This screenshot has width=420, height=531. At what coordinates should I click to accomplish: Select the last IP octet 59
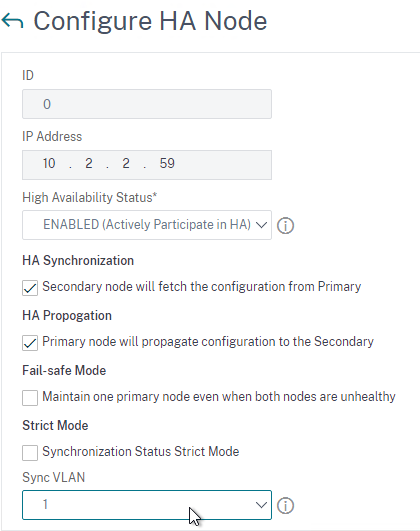167,164
